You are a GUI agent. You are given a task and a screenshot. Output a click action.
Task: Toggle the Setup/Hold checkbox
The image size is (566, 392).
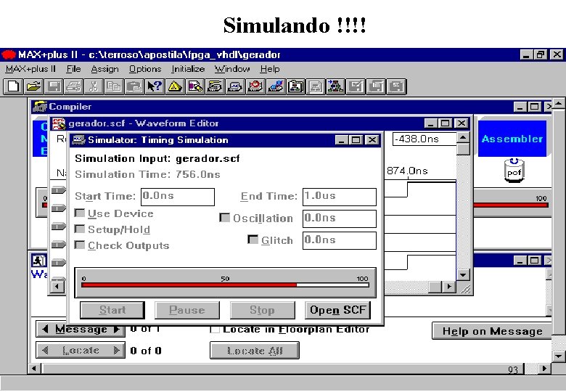point(79,229)
